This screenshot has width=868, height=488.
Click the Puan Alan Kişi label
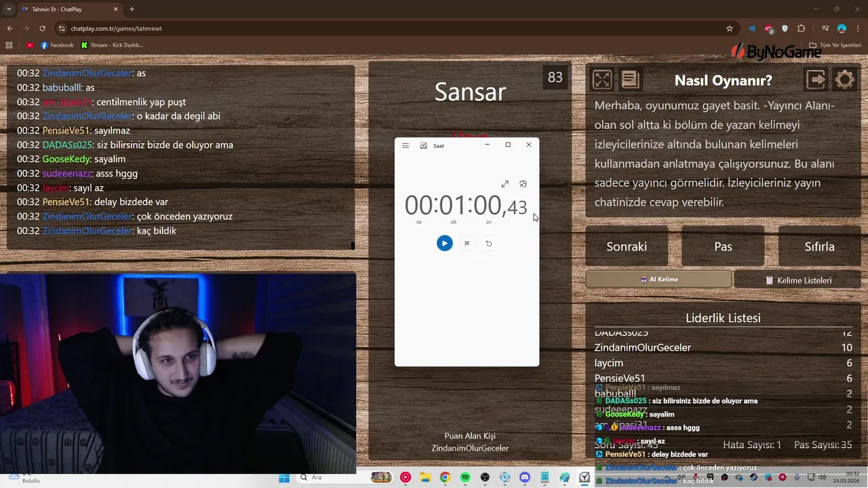point(470,436)
